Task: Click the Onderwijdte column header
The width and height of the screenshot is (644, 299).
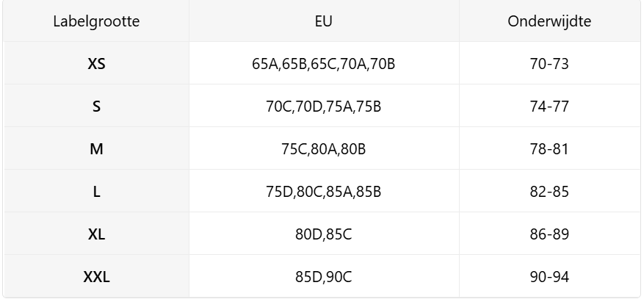Action: point(549,21)
